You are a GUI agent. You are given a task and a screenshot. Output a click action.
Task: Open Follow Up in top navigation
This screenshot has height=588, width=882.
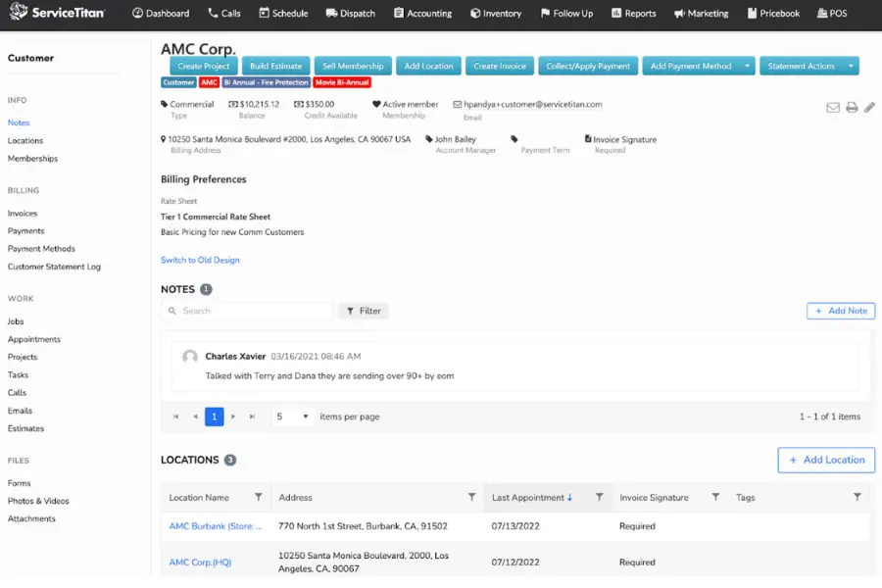[x=566, y=13]
